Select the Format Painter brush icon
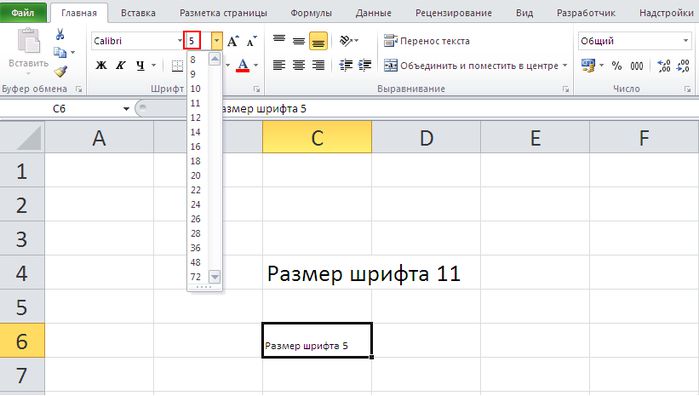Image resolution: width=699 pixels, height=396 pixels. click(60, 71)
